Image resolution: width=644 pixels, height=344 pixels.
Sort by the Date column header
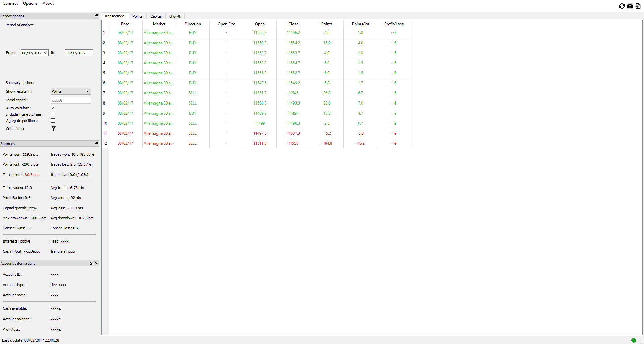125,24
